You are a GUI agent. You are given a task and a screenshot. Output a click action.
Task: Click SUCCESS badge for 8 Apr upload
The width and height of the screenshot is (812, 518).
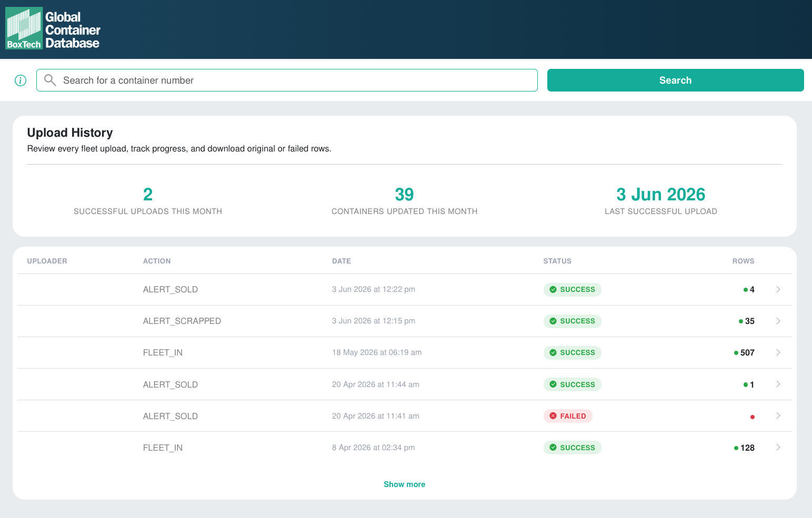pos(572,448)
